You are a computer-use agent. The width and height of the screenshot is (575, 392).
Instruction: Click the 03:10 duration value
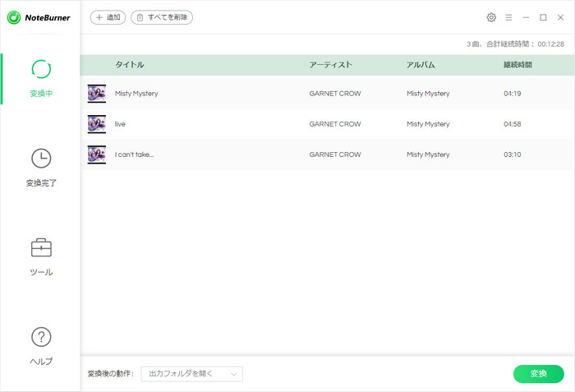(x=513, y=154)
